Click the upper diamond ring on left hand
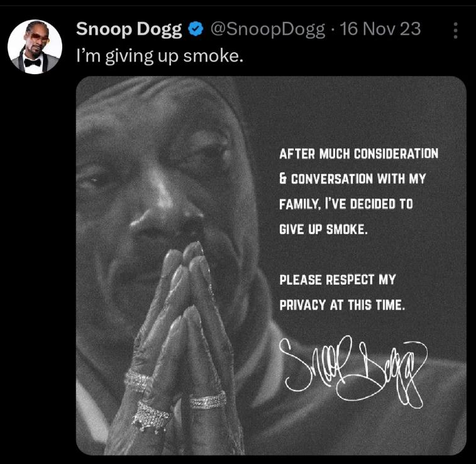This screenshot has height=464, width=476. 138,381
